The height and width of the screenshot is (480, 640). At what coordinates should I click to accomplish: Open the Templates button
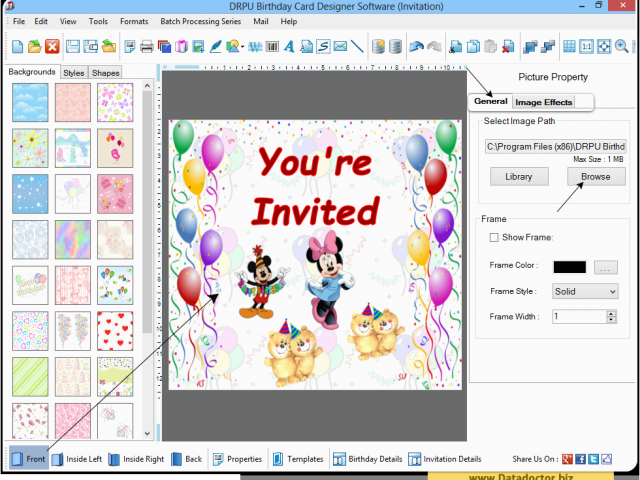(298, 459)
